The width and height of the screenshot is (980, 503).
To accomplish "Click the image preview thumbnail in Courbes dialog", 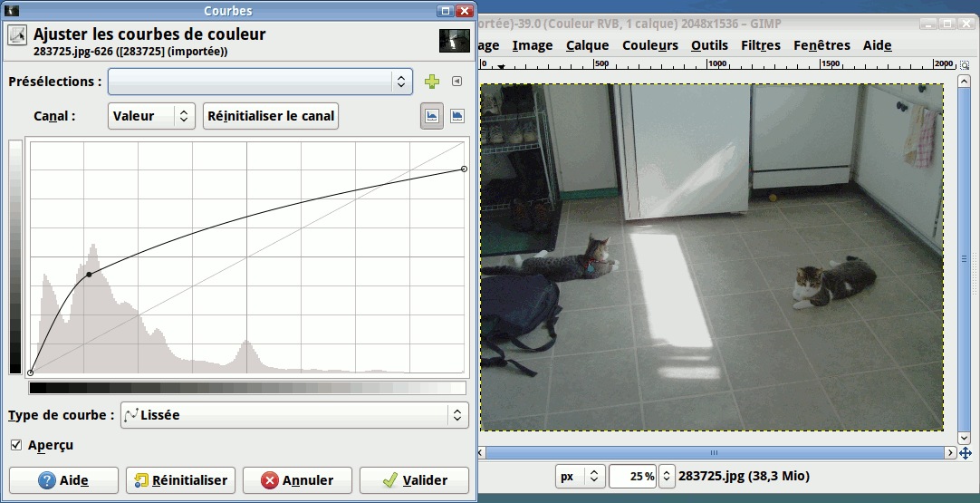I will (455, 41).
